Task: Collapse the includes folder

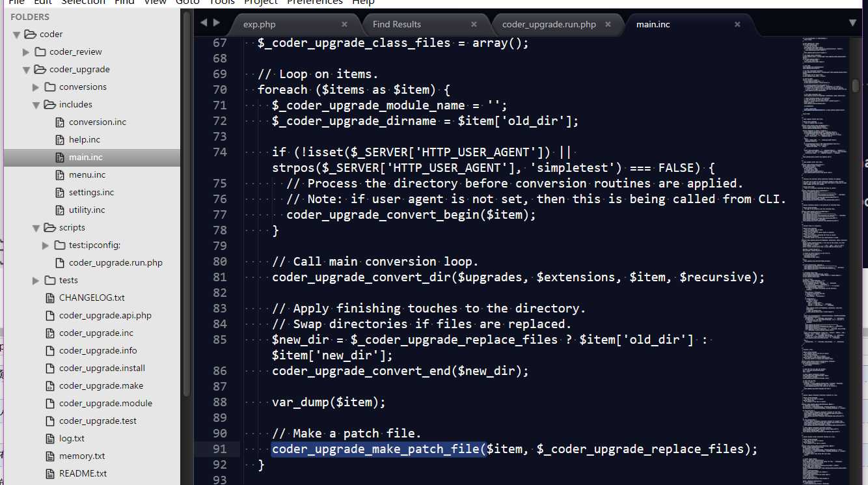Action: coord(36,105)
